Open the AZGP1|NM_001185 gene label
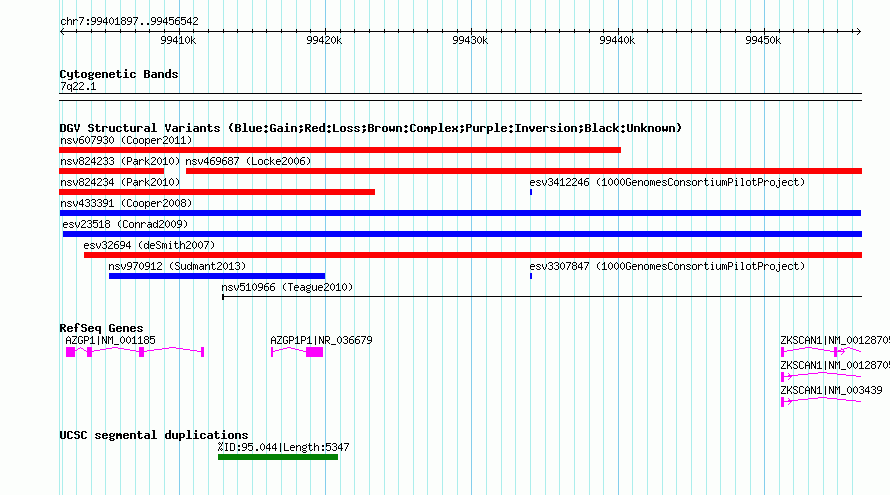 (x=110, y=340)
